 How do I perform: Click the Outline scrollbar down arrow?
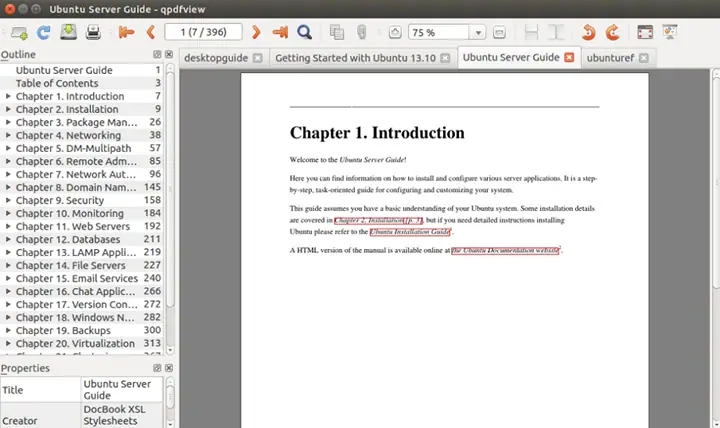(x=170, y=350)
